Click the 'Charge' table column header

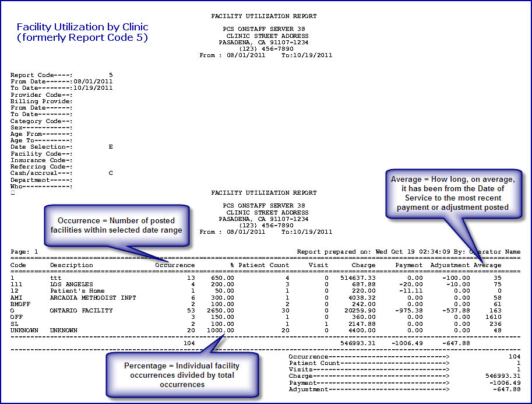pos(364,265)
